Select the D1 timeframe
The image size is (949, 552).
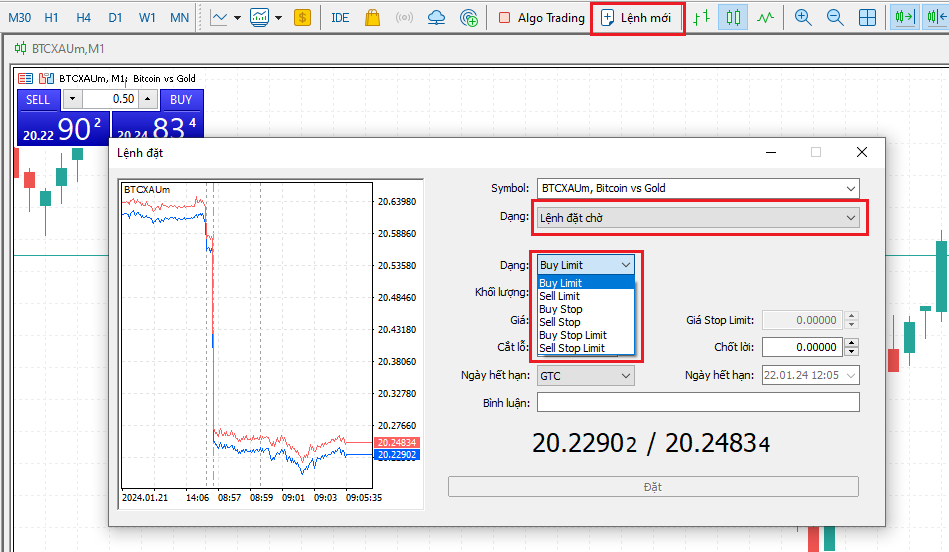click(x=115, y=18)
